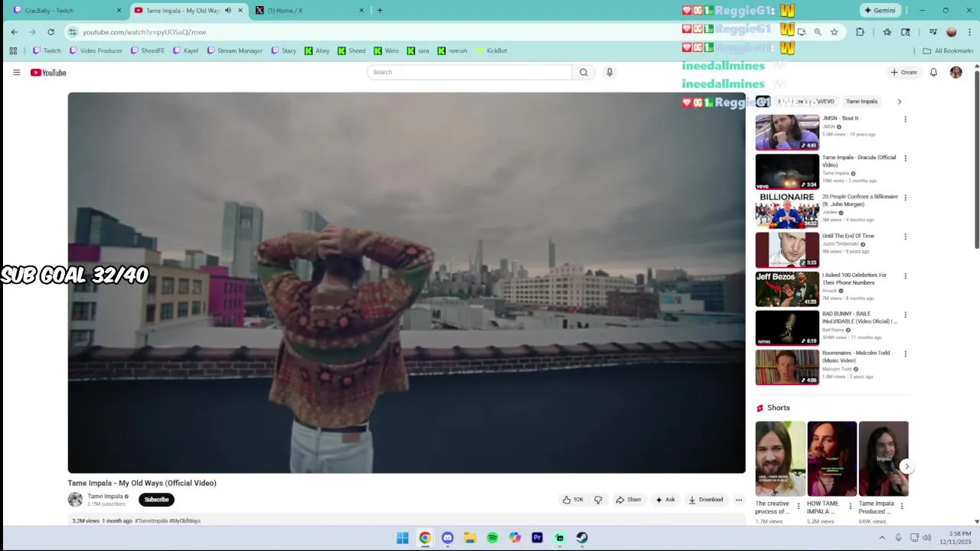Like the video with thumbs up

coord(573,500)
